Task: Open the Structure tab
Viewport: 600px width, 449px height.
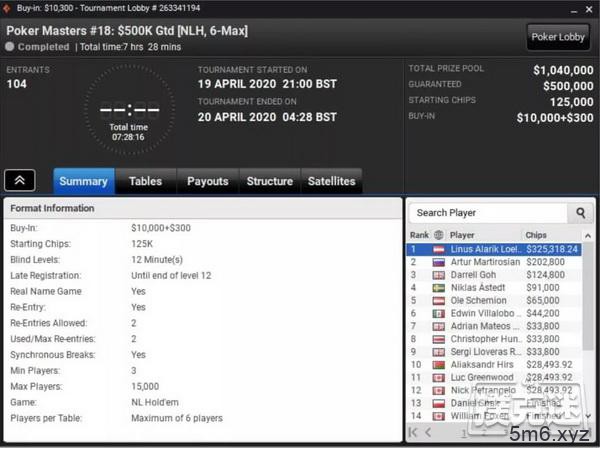Action: (270, 181)
